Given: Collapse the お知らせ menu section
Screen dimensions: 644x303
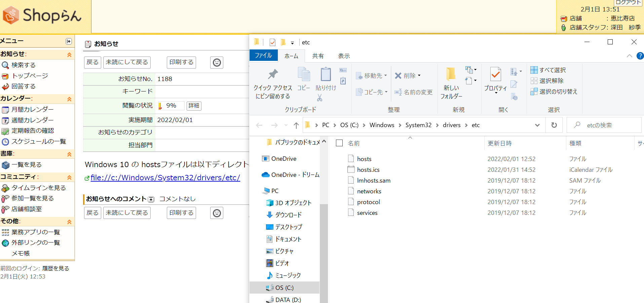Looking at the screenshot, I should click(x=69, y=54).
